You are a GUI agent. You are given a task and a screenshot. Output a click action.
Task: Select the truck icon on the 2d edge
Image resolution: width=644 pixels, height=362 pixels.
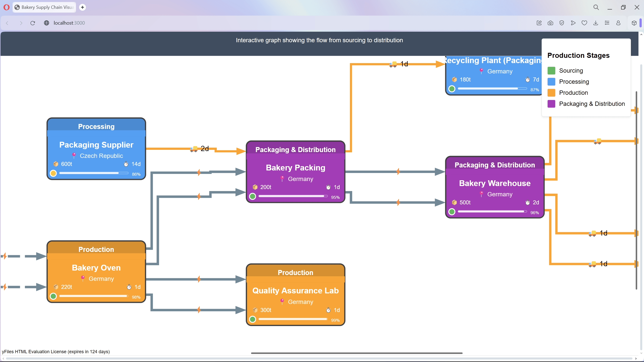(x=194, y=149)
